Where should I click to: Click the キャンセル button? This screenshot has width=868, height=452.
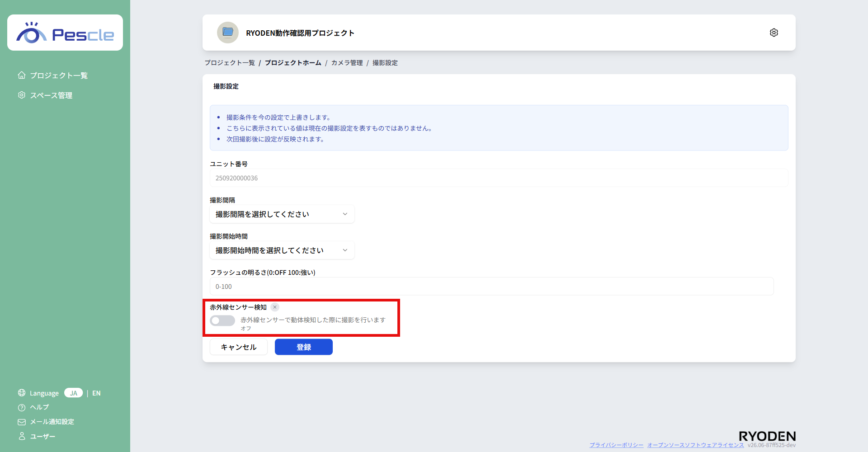coord(239,347)
